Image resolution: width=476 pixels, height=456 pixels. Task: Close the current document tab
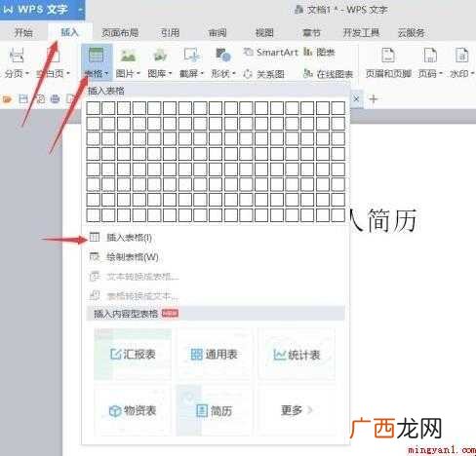356,98
